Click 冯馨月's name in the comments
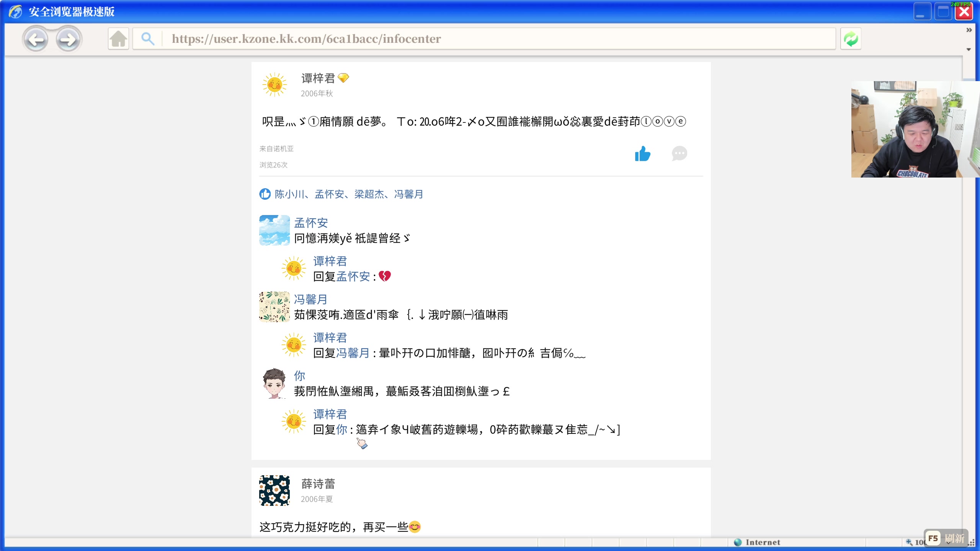The height and width of the screenshot is (551, 980). point(310,299)
